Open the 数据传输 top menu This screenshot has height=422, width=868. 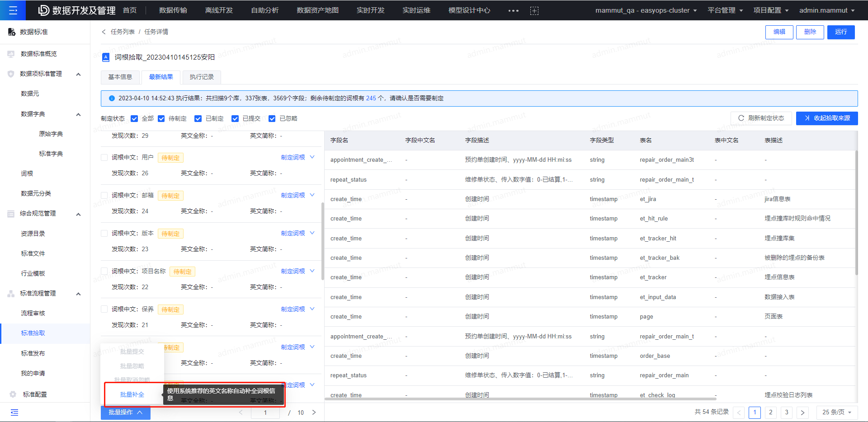(x=173, y=10)
